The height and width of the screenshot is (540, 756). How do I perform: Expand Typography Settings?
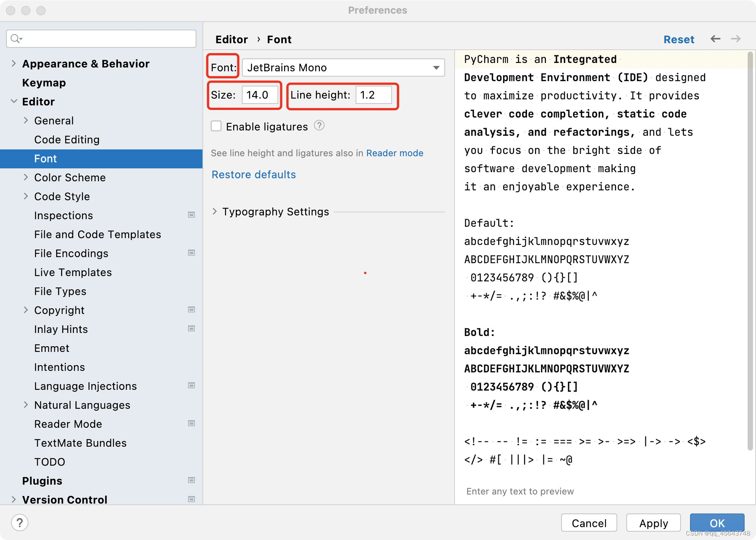215,211
